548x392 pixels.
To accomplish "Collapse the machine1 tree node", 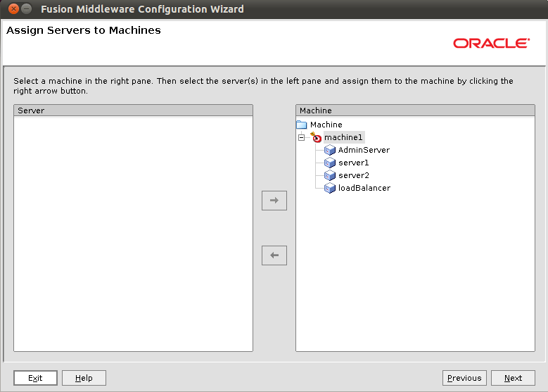I will point(301,137).
